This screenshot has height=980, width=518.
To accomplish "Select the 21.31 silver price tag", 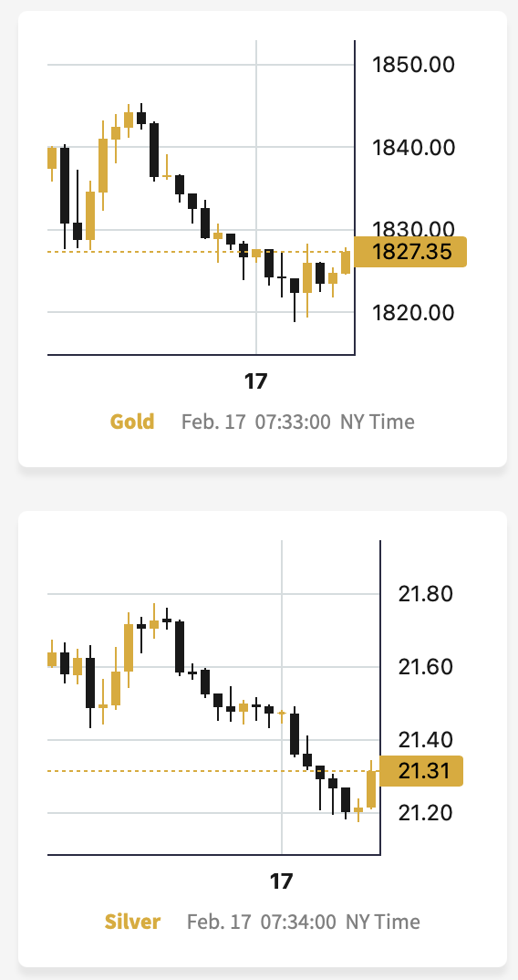I will point(421,771).
